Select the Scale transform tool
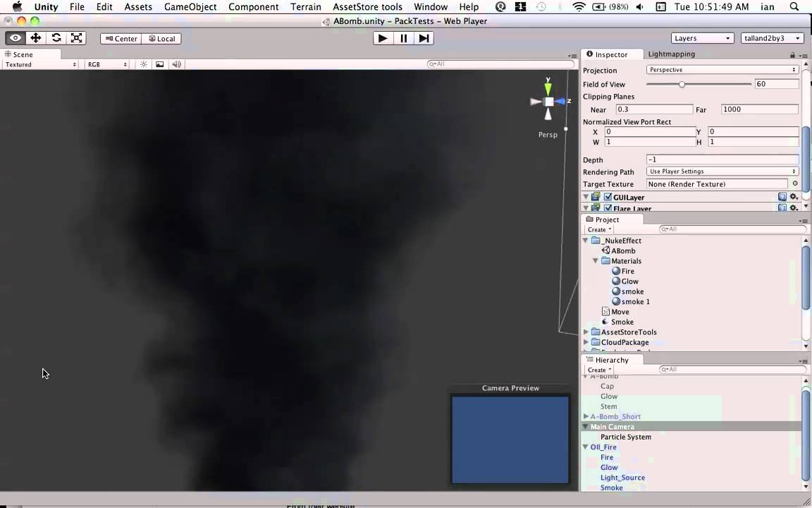The width and height of the screenshot is (812, 508). [x=76, y=38]
